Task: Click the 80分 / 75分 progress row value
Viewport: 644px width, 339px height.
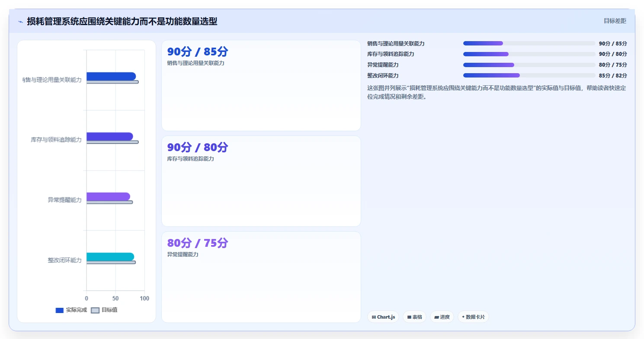Action: coord(613,65)
